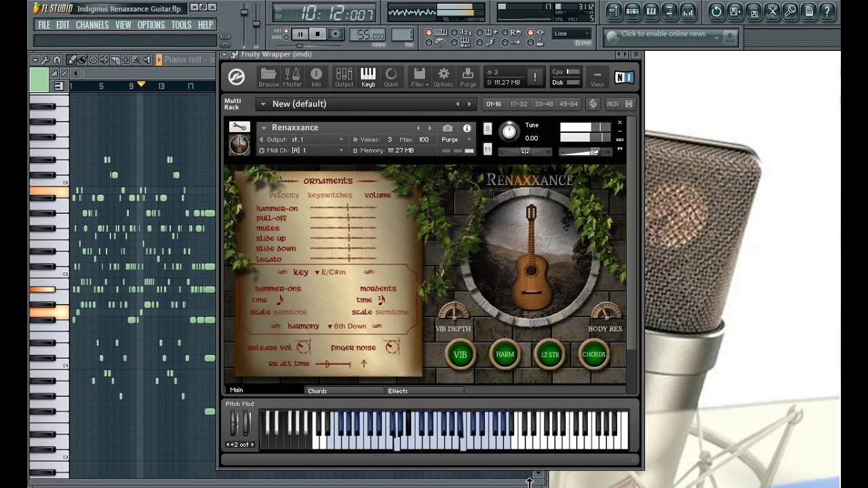Select the 17-32 channel page
This screenshot has width=868, height=488.
(x=519, y=104)
